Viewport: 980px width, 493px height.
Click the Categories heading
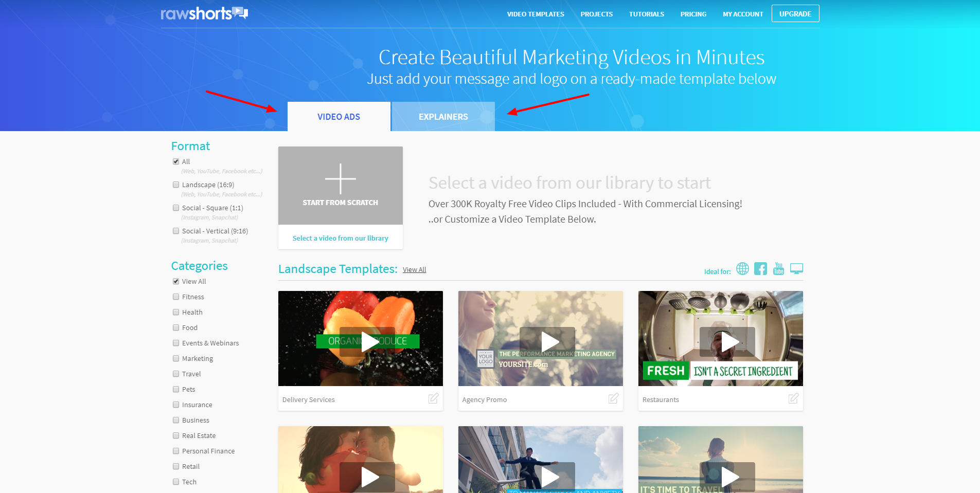(x=200, y=266)
